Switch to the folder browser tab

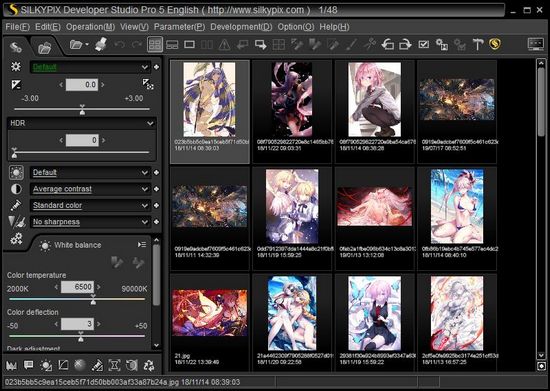click(x=45, y=47)
